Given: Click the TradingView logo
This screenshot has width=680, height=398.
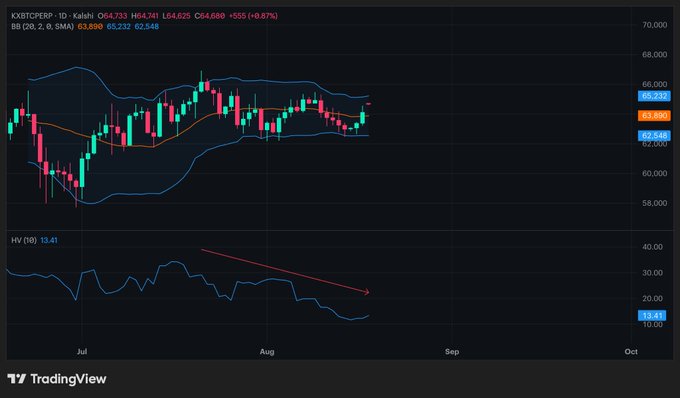Looking at the screenshot, I should click(57, 379).
